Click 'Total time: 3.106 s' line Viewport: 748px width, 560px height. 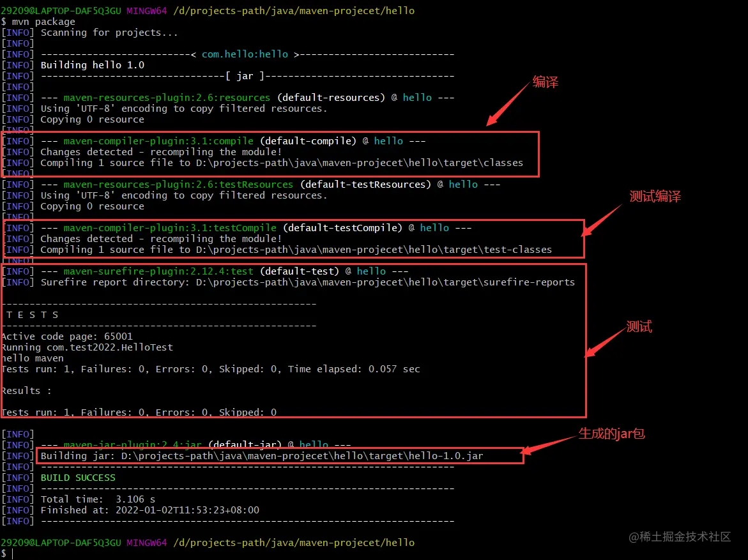click(x=98, y=499)
